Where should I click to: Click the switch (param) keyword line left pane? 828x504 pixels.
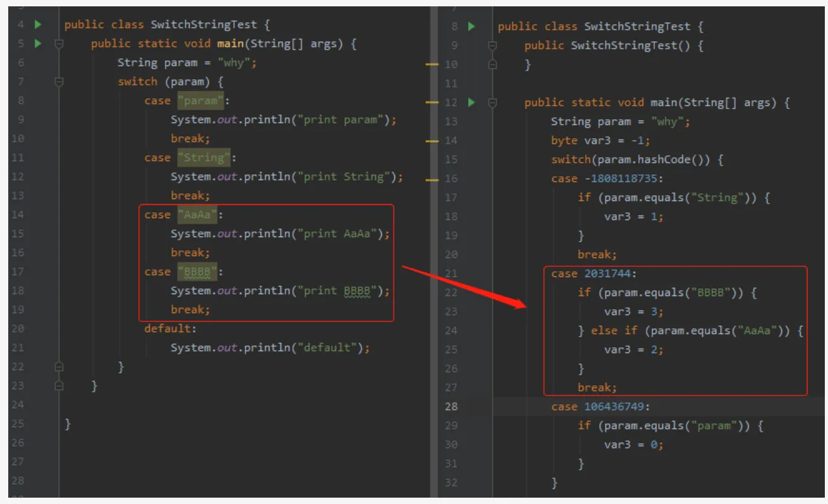tap(171, 82)
